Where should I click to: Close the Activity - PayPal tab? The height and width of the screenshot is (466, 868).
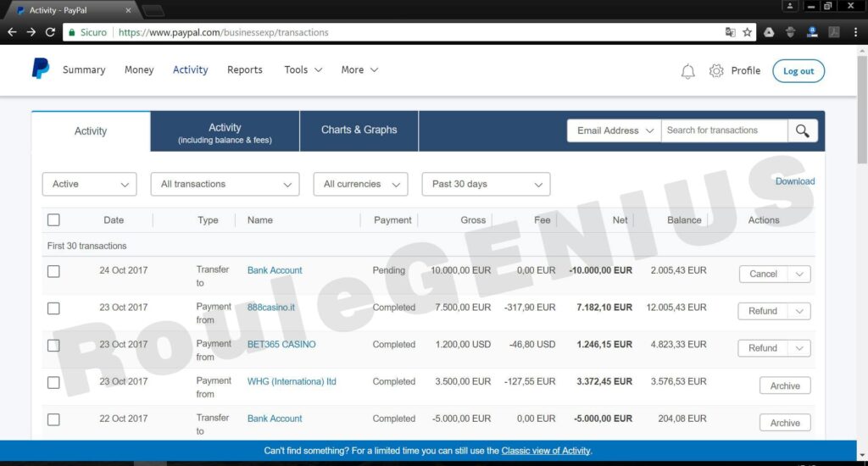pyautogui.click(x=128, y=10)
